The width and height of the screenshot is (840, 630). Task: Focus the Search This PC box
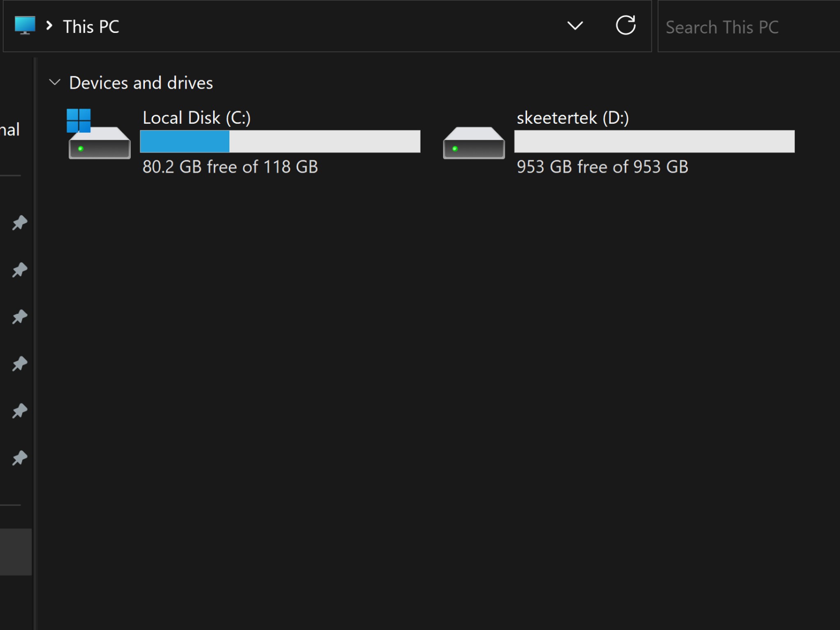pyautogui.click(x=749, y=27)
